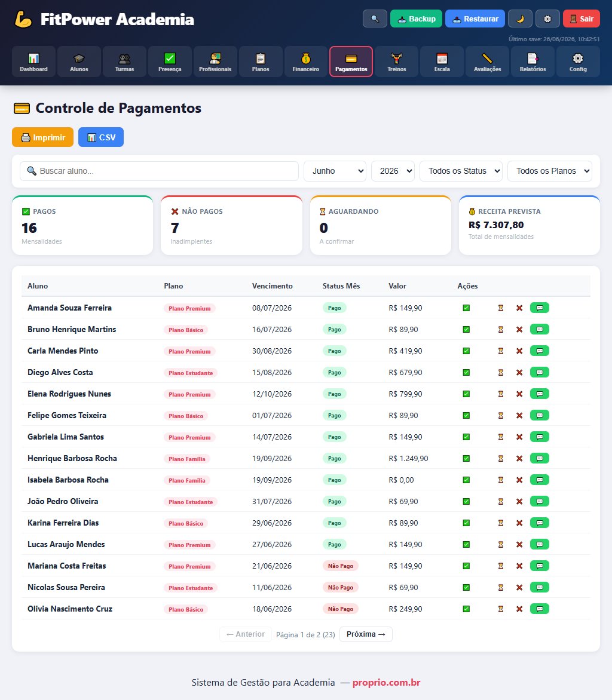This screenshot has width=612, height=700.
Task: Switch to the Financeiro tab
Action: tap(306, 62)
